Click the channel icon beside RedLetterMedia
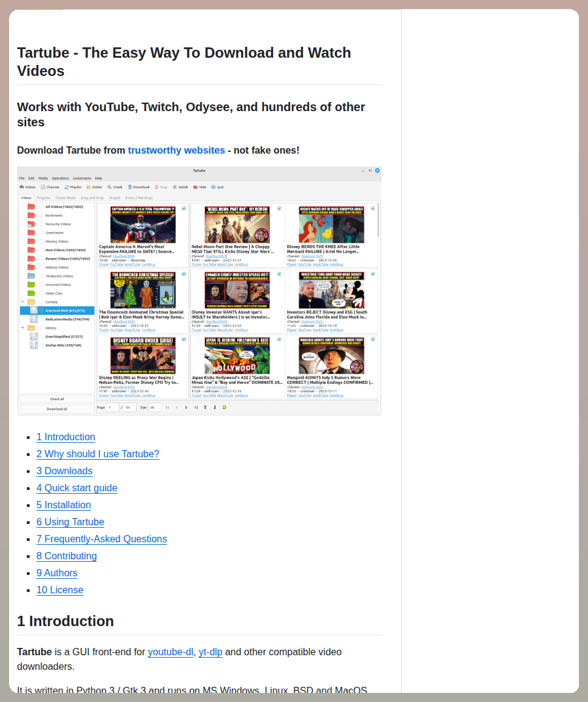 pos(33,319)
